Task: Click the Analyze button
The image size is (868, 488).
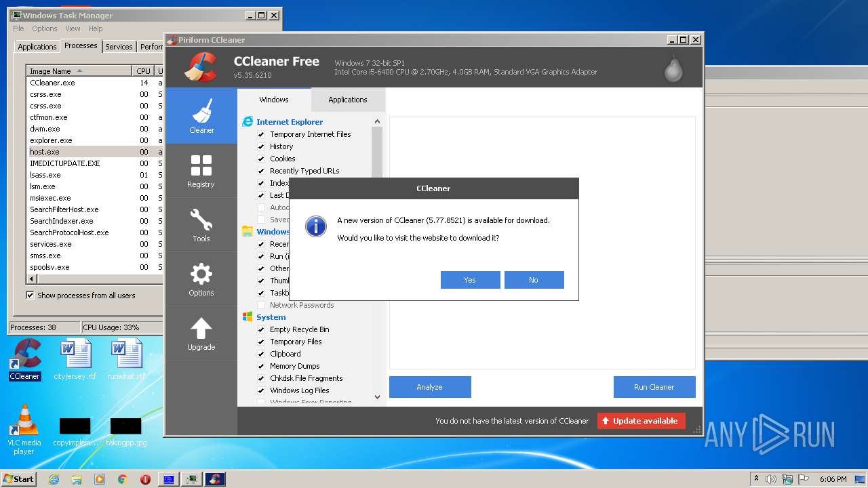Action: click(430, 387)
